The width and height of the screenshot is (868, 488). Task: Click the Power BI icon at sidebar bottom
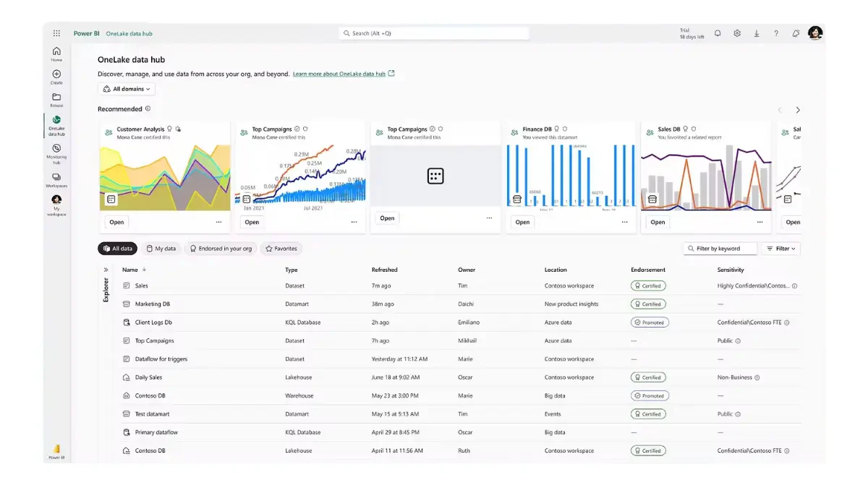[56, 451]
